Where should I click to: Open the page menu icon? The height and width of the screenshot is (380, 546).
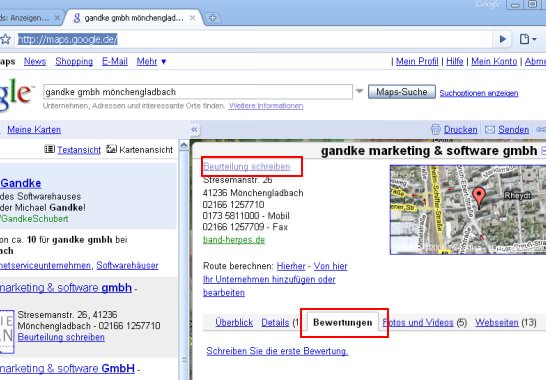coord(528,39)
